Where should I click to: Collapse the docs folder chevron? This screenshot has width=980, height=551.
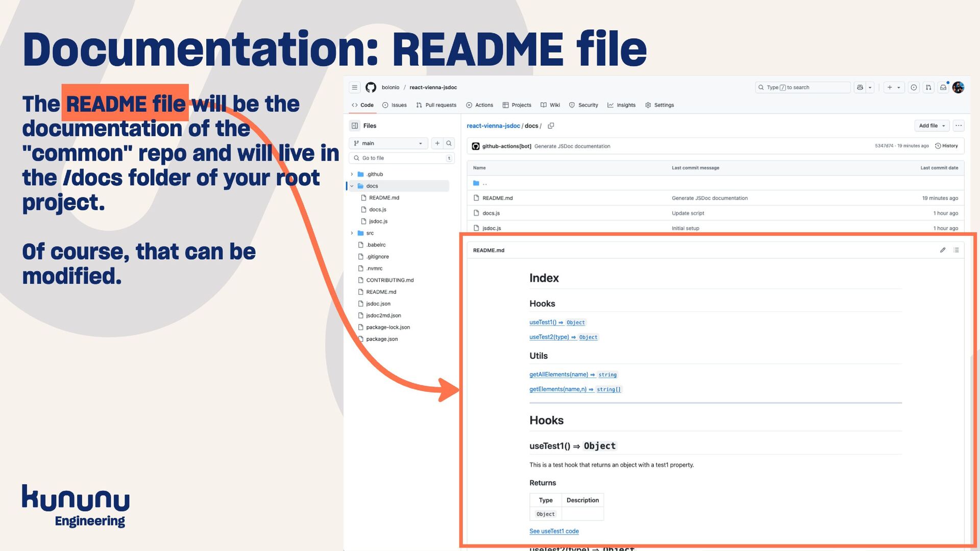pyautogui.click(x=352, y=186)
